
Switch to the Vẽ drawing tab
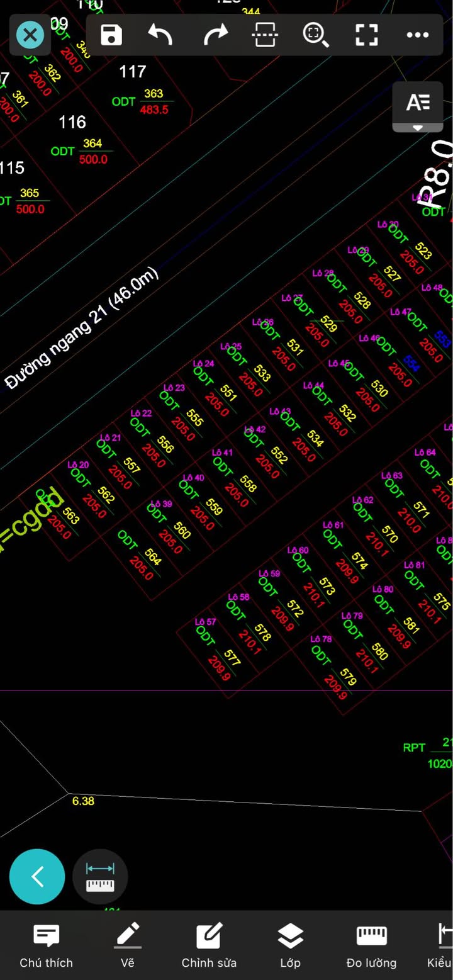pos(128,945)
